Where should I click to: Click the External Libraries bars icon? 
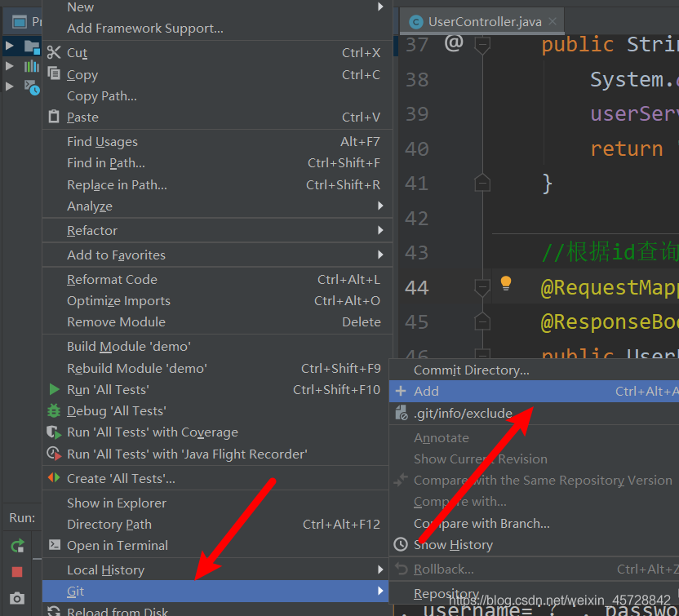point(32,66)
